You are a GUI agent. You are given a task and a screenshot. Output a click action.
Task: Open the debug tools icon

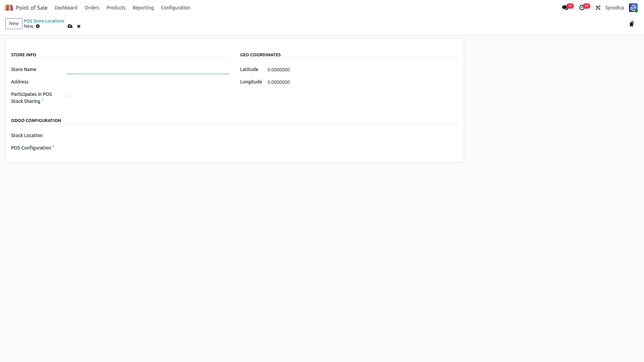coord(598,8)
